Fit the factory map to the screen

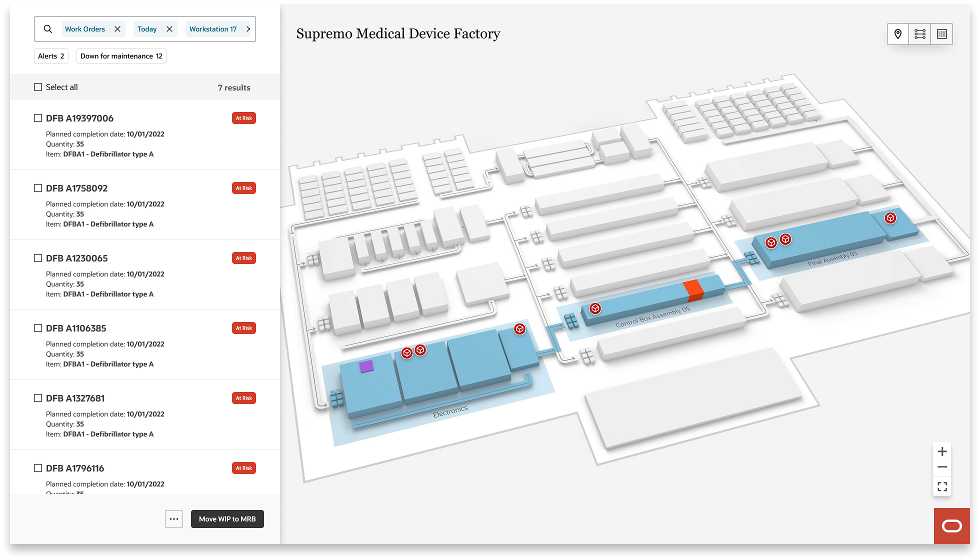pos(942,486)
